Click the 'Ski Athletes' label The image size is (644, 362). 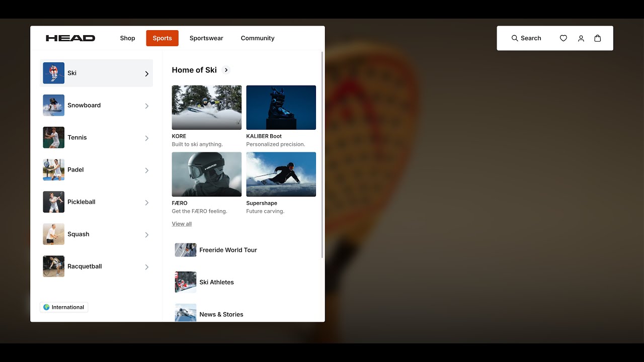216,282
